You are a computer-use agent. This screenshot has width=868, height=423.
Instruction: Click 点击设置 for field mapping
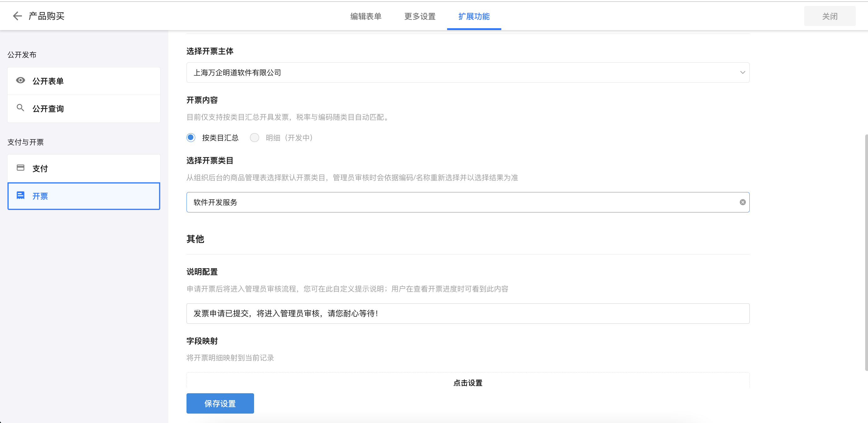pyautogui.click(x=467, y=383)
